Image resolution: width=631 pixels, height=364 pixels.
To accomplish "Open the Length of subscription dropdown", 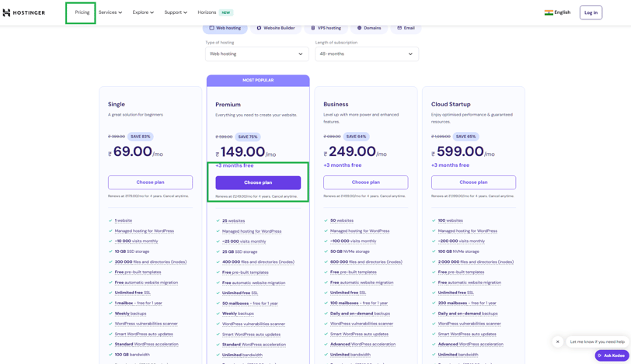I will [x=367, y=54].
